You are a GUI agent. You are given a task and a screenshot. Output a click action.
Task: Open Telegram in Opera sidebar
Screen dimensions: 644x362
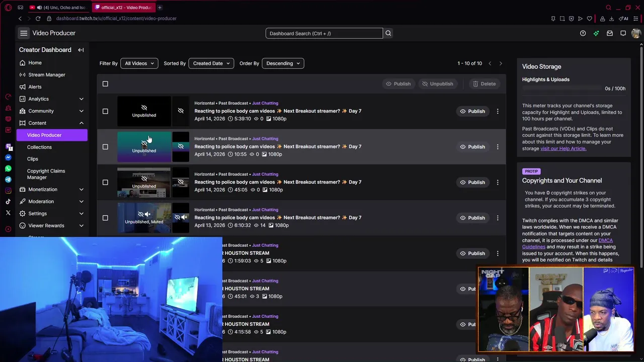[x=8, y=179]
